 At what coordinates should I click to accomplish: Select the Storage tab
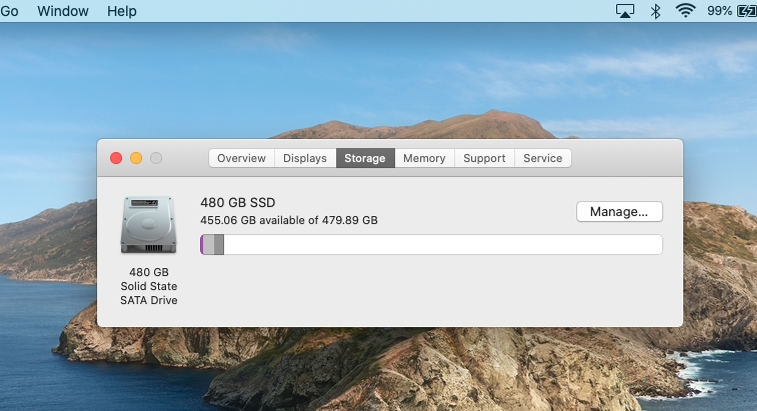pyautogui.click(x=365, y=158)
